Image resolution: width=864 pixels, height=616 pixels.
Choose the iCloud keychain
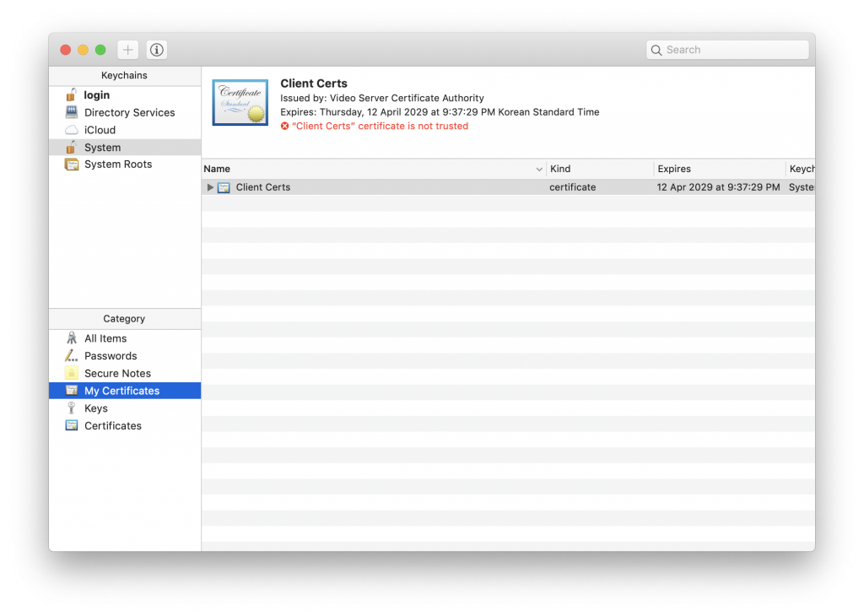tap(100, 130)
